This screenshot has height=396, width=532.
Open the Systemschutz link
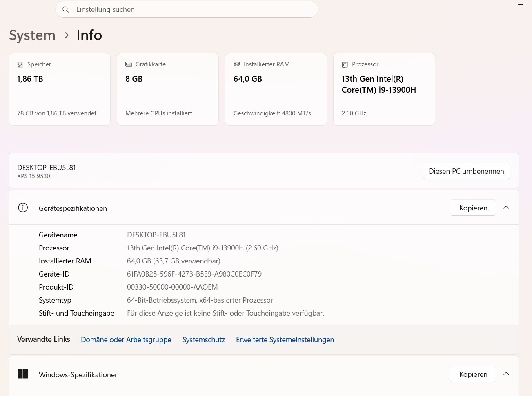pos(204,340)
